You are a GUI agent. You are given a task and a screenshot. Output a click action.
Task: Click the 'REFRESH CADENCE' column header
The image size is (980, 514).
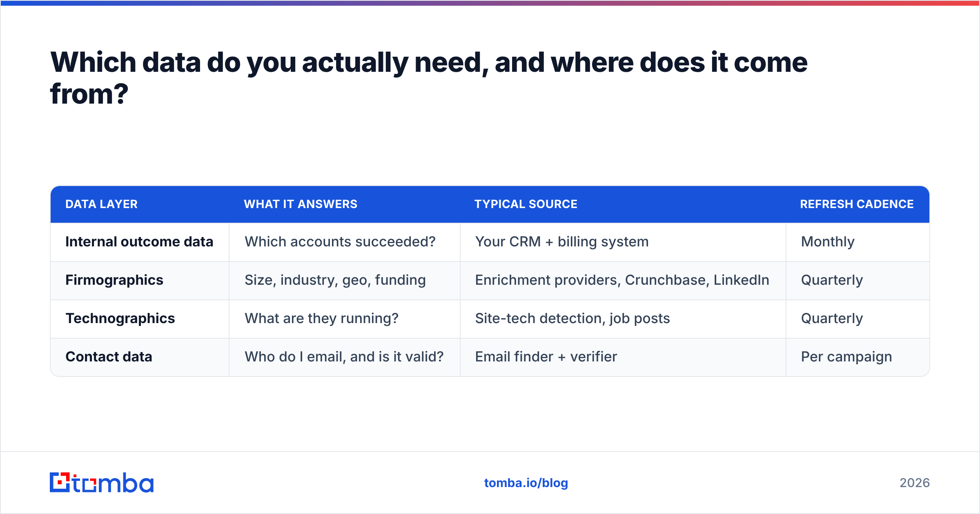tap(857, 204)
